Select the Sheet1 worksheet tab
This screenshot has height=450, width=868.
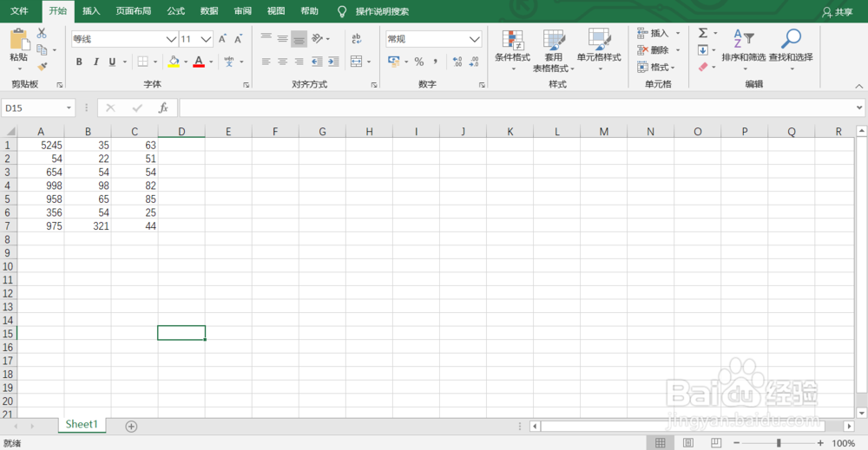click(x=82, y=425)
